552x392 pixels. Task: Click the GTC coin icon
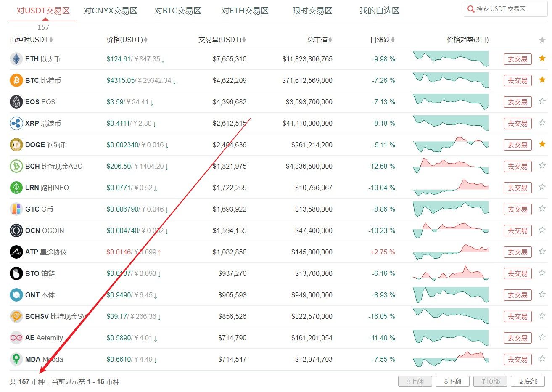coord(16,209)
